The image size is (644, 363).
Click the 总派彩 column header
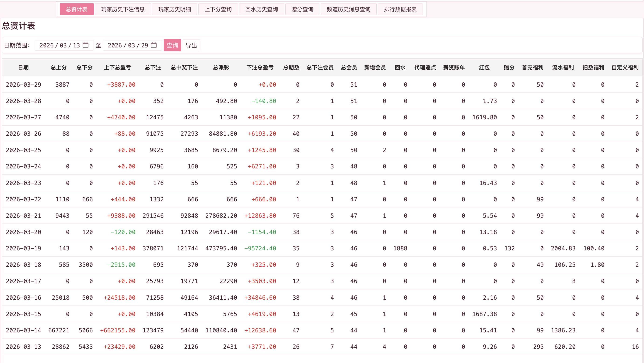point(221,67)
